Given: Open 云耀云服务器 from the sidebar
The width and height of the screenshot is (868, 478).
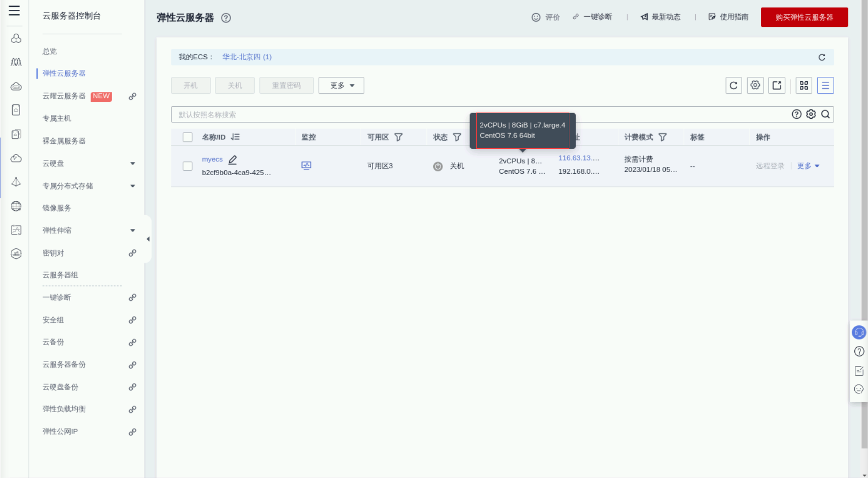Looking at the screenshot, I should pos(64,96).
